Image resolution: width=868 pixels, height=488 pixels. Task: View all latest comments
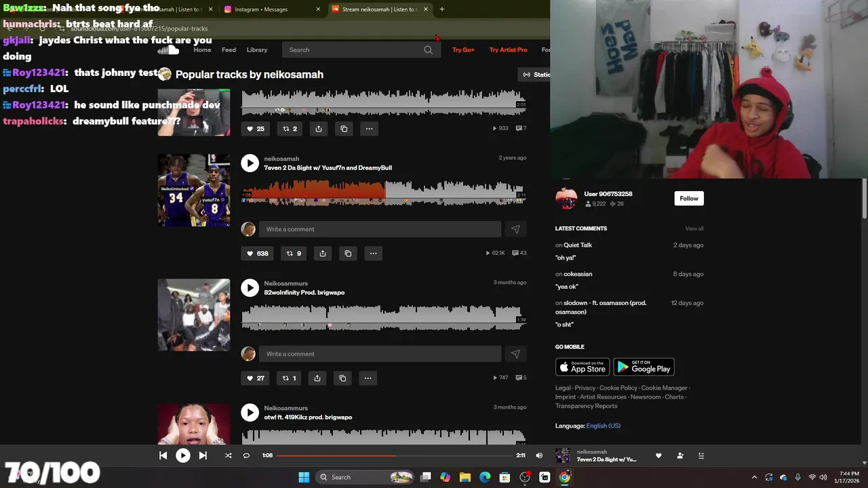pyautogui.click(x=694, y=228)
